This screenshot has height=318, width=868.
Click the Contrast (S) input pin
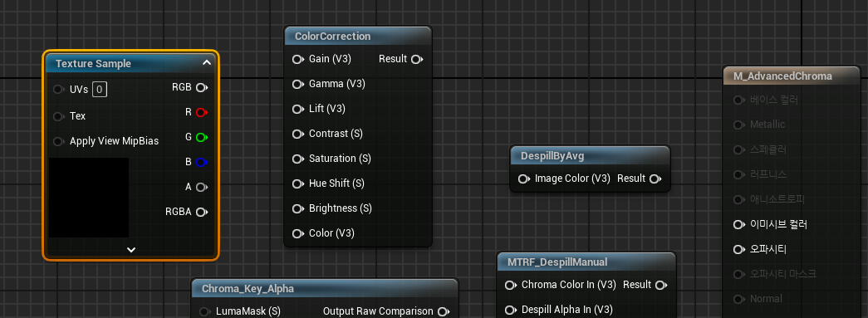pos(298,134)
